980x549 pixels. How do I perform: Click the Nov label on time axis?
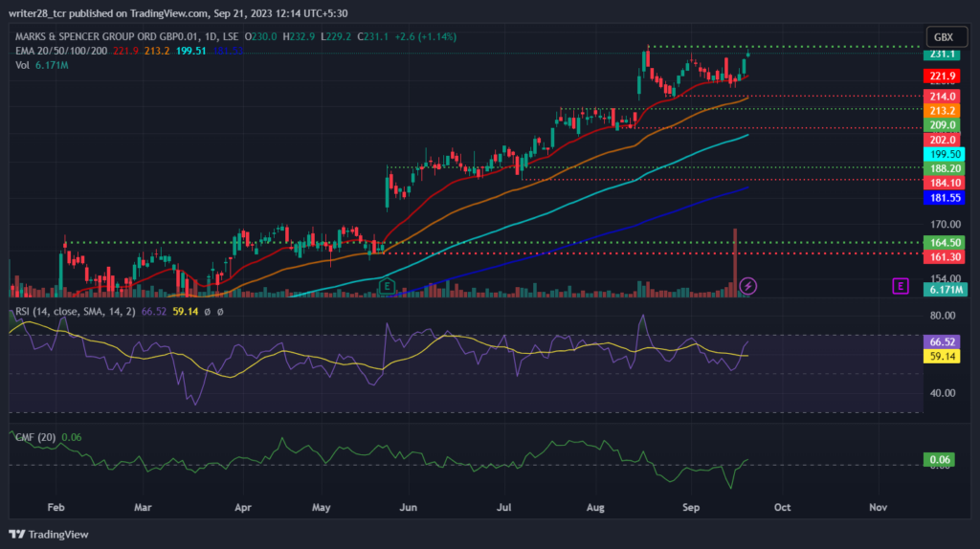point(879,508)
